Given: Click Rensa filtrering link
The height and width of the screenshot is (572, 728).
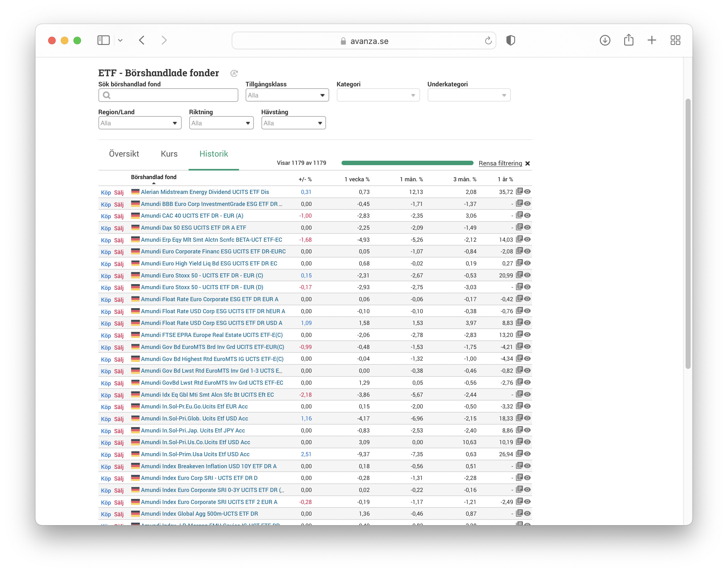Looking at the screenshot, I should click(x=500, y=163).
